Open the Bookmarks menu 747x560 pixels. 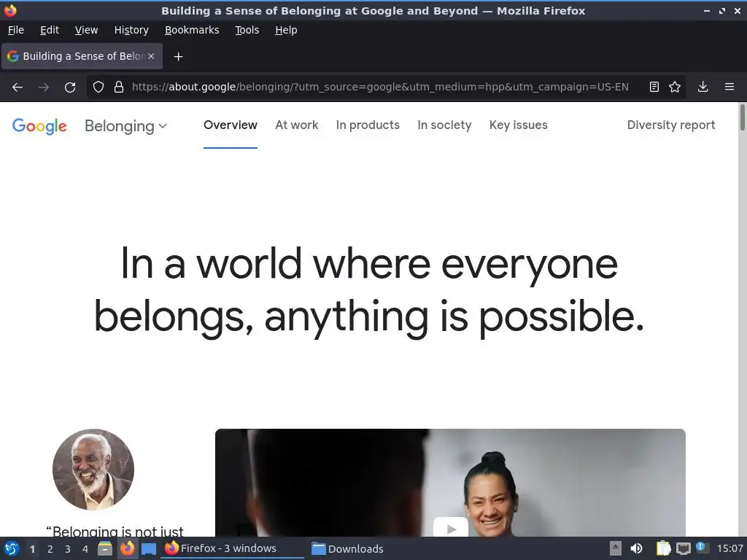click(x=192, y=30)
